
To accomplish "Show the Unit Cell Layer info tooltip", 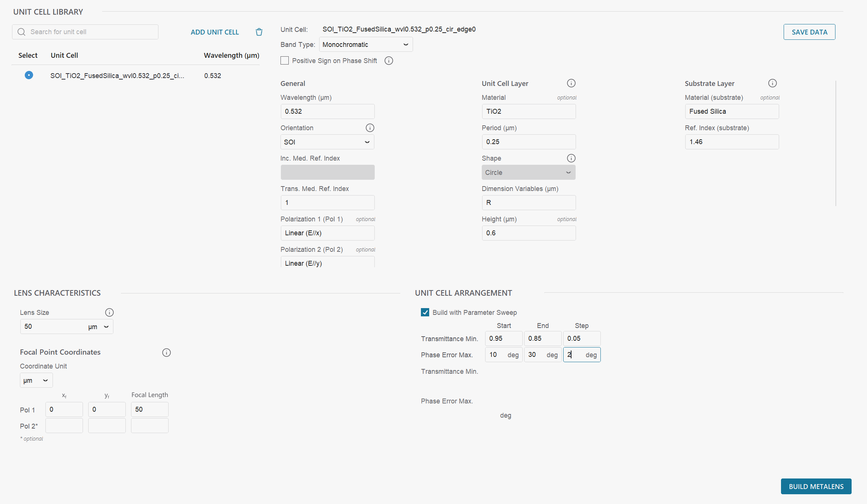I will pyautogui.click(x=571, y=83).
